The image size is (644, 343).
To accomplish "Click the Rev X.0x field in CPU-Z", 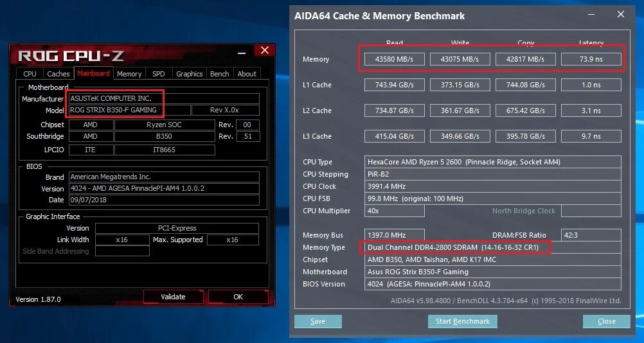I will point(226,110).
